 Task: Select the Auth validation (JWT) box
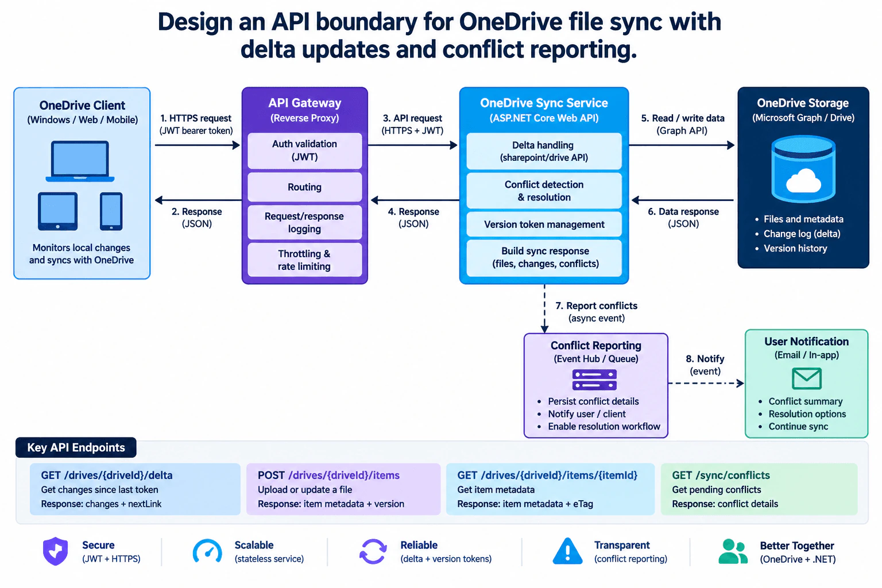[x=305, y=150]
